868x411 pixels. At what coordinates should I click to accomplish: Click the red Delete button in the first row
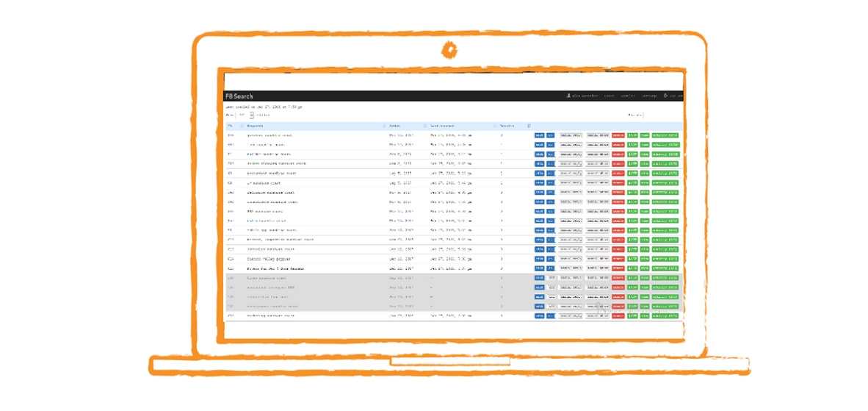618,135
